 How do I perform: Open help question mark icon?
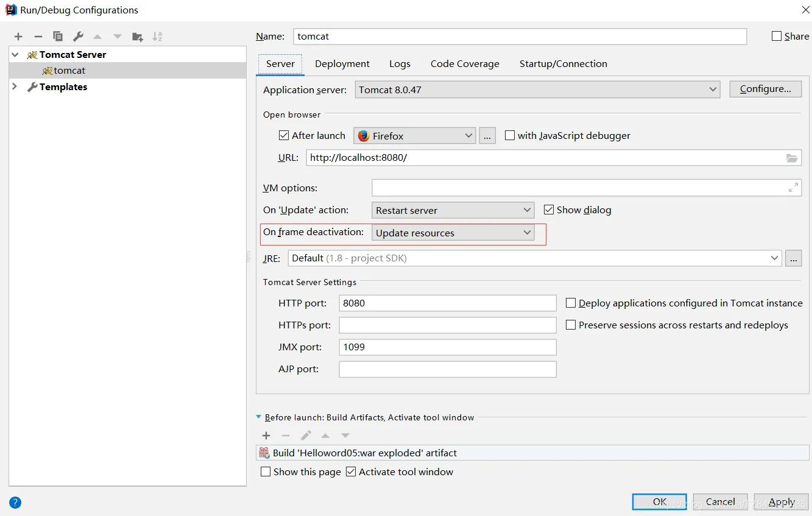[15, 503]
